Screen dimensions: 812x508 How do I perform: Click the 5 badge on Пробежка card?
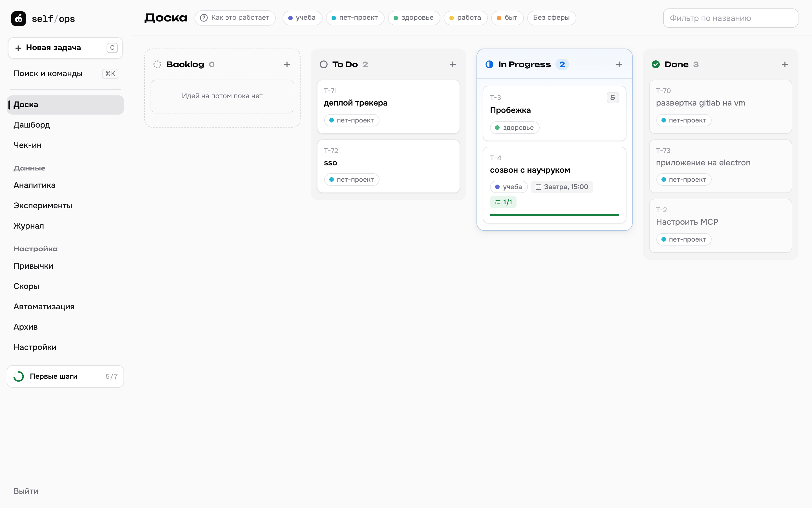tap(613, 97)
